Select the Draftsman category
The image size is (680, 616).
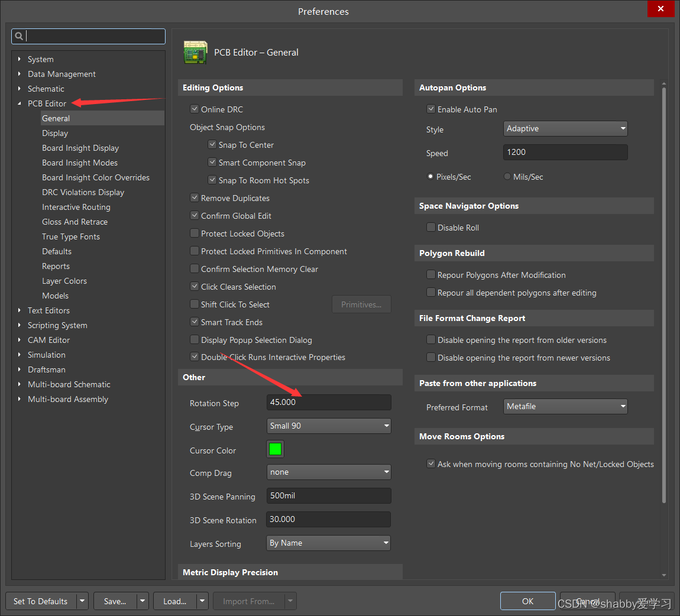point(46,369)
